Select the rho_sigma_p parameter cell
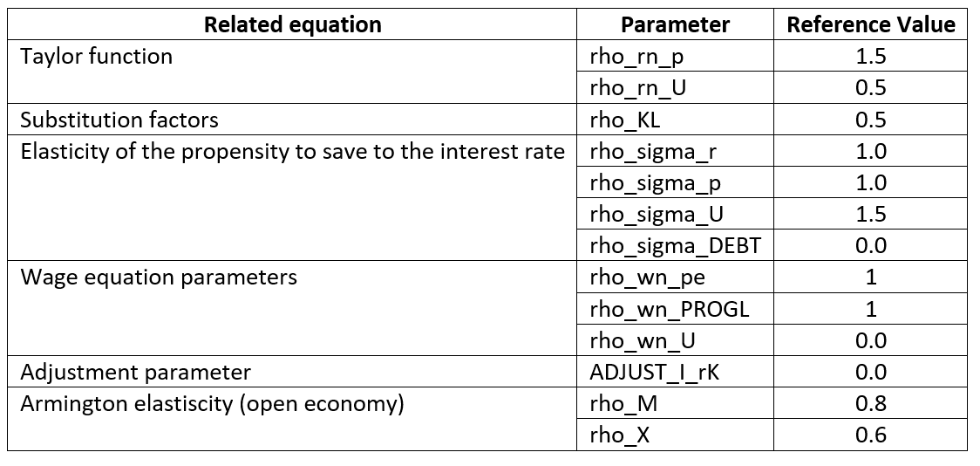This screenshot has height=466, width=980. [675, 182]
